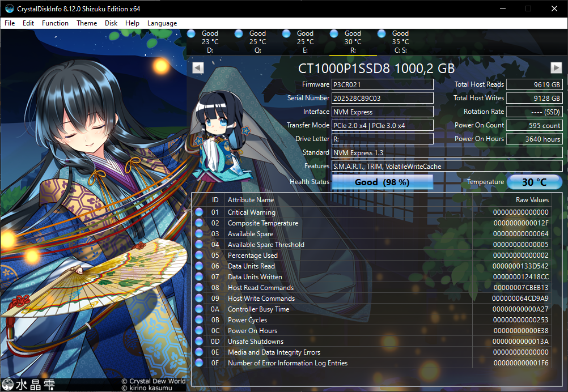The height and width of the screenshot is (392, 568).
Task: Click raw value 0000000133D542
Action: pyautogui.click(x=520, y=266)
